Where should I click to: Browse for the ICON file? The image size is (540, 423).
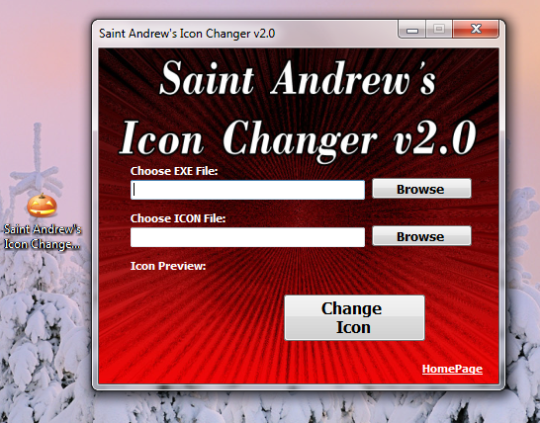tap(422, 236)
